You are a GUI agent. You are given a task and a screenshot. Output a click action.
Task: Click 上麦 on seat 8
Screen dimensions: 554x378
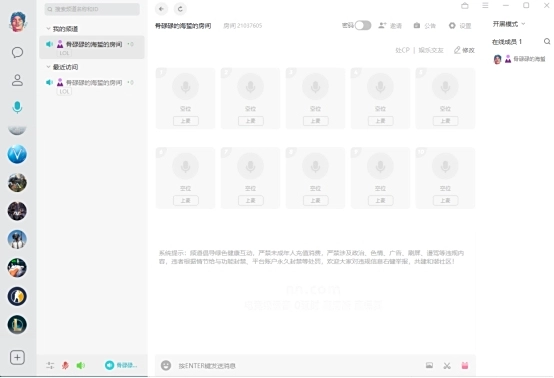click(316, 200)
